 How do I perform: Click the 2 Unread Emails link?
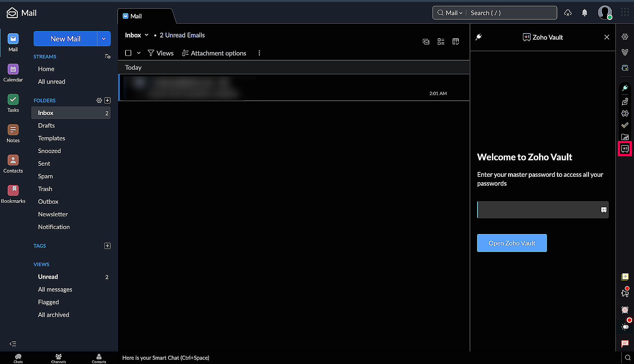(x=182, y=35)
